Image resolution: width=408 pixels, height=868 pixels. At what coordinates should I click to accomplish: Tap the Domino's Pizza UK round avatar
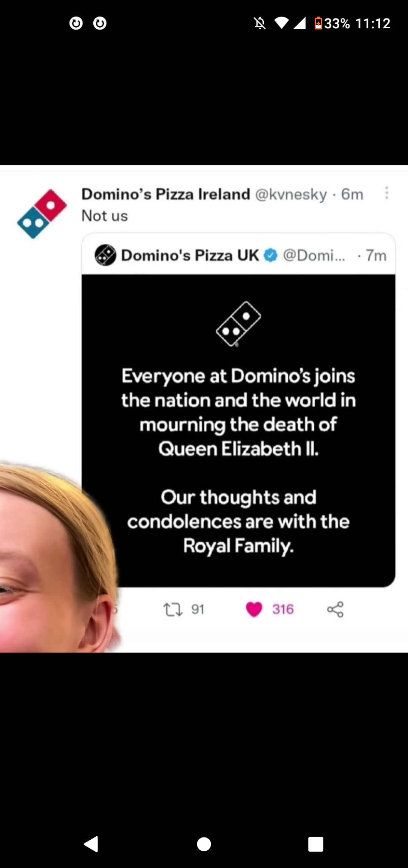105,255
